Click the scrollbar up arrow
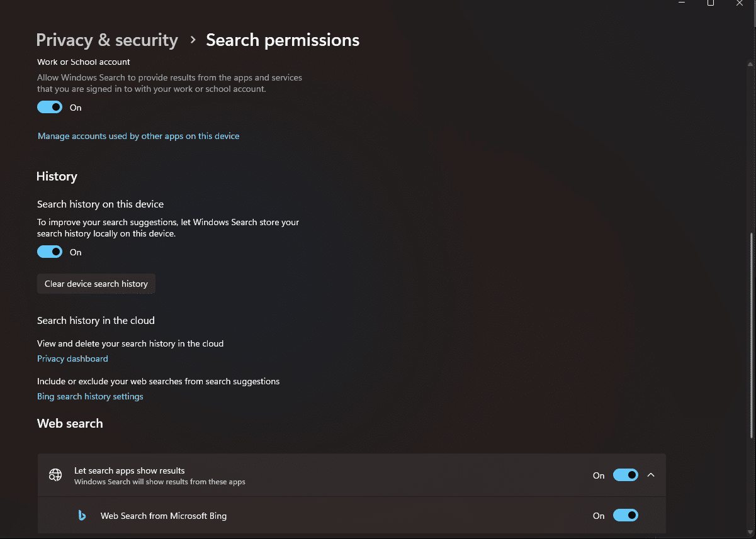This screenshot has width=756, height=539. pos(750,64)
